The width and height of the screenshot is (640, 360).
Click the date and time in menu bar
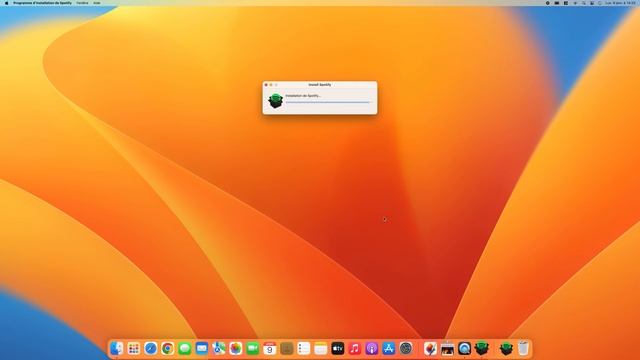(x=620, y=3)
